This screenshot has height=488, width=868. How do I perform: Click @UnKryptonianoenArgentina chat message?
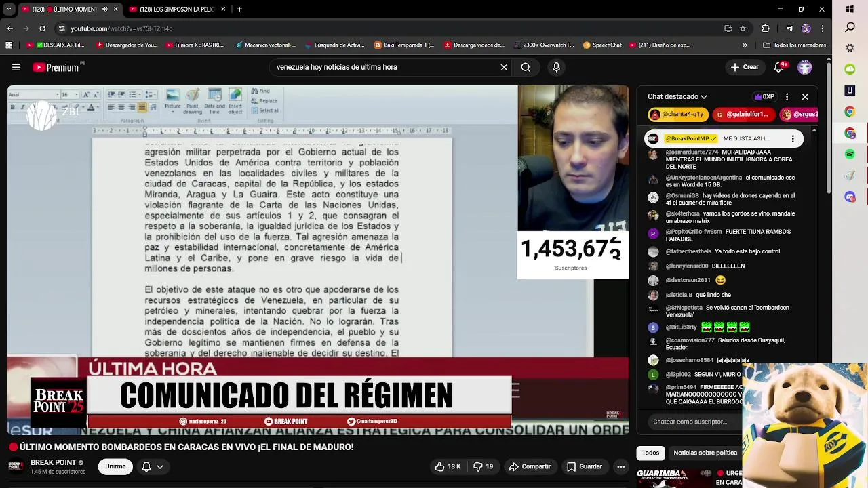(724, 181)
